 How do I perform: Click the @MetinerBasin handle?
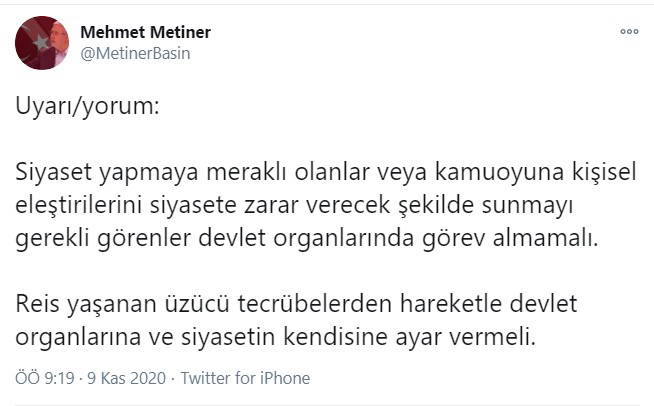(x=135, y=53)
